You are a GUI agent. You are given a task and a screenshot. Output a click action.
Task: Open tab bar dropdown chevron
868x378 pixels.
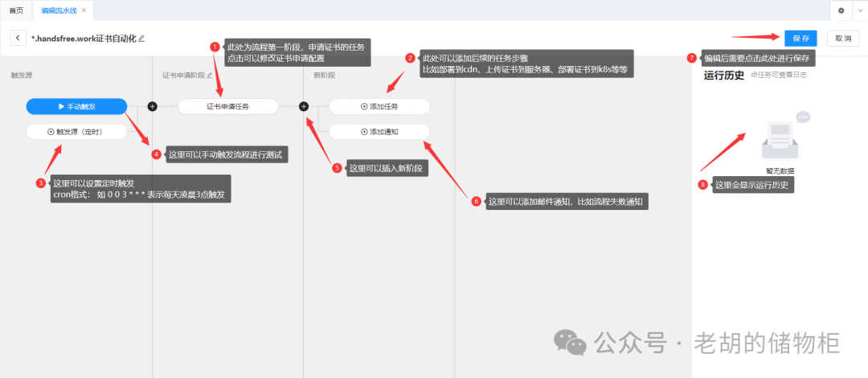860,10
